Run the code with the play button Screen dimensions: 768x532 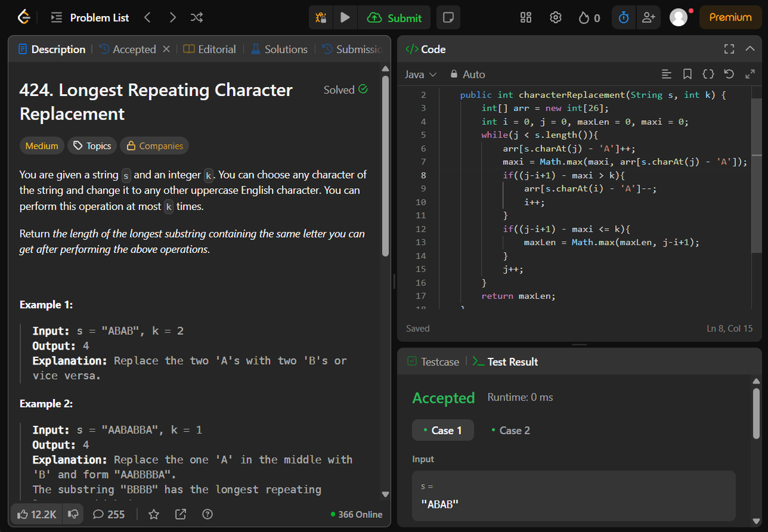[345, 18]
